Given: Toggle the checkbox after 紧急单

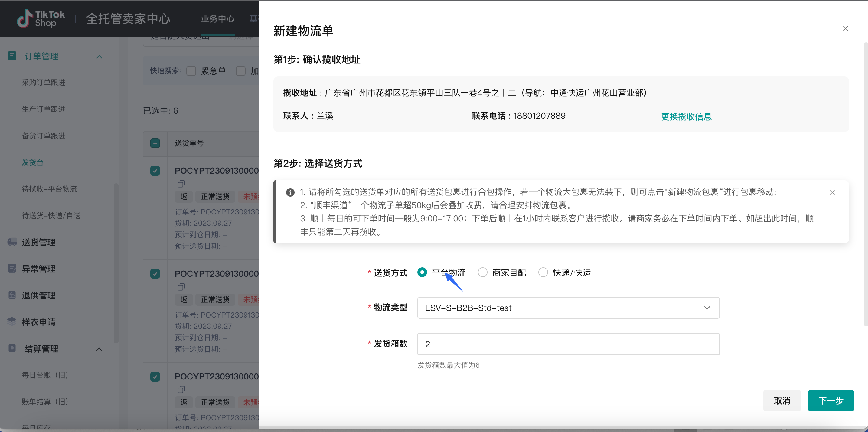Looking at the screenshot, I should tap(240, 71).
